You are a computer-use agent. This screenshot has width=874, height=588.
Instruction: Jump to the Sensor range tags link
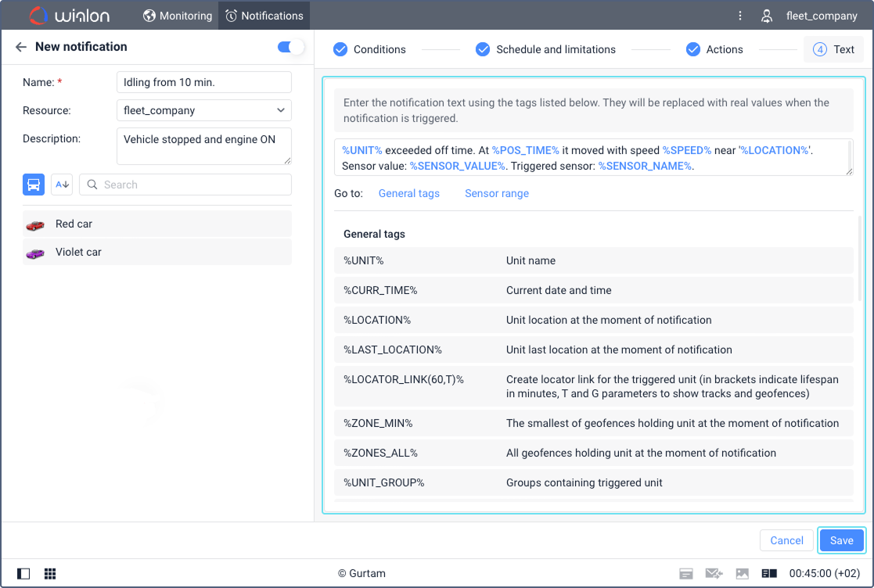point(496,193)
